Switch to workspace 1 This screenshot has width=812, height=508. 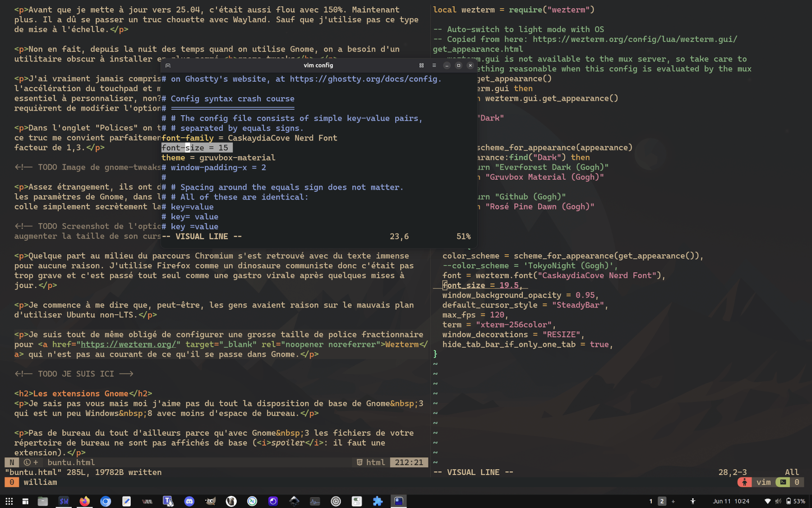(x=651, y=501)
